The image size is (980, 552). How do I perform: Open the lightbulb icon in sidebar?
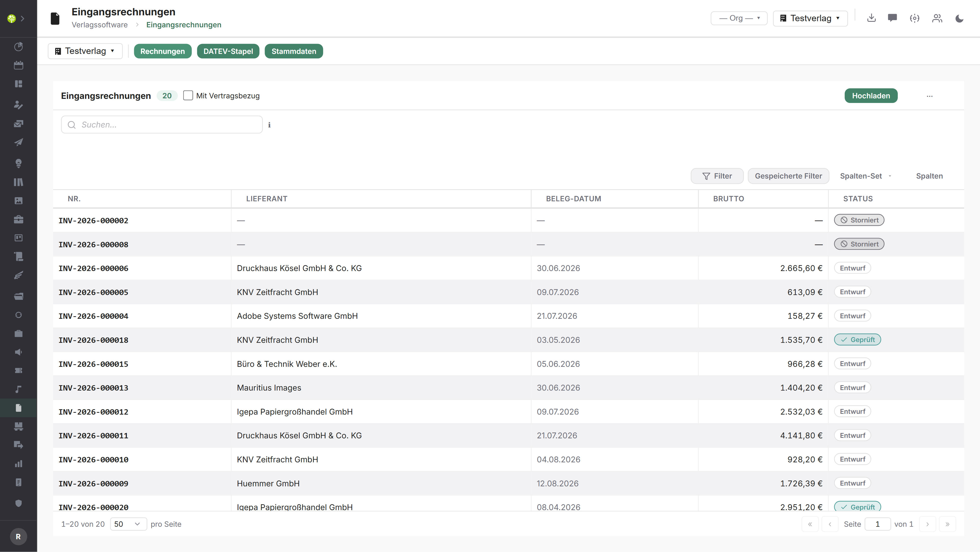18,163
